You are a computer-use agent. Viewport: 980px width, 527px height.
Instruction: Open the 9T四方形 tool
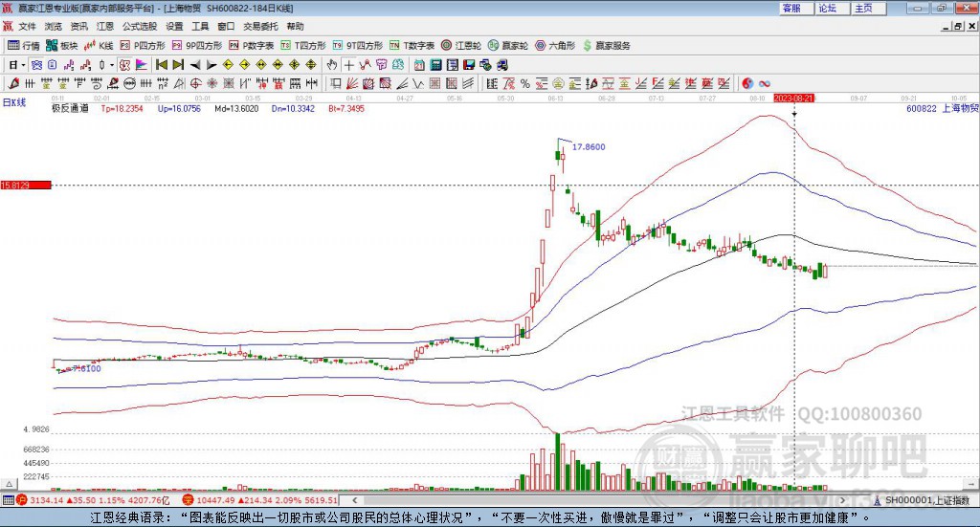(x=358, y=46)
